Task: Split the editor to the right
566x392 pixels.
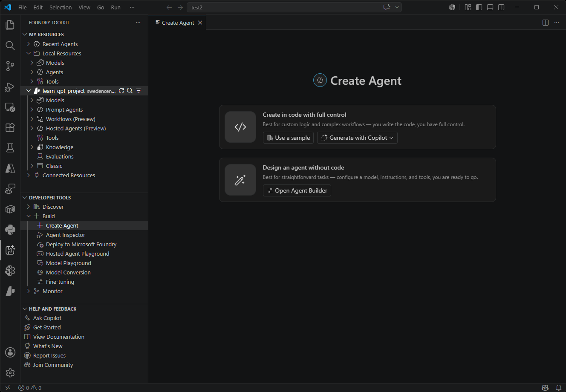Action: [x=546, y=23]
